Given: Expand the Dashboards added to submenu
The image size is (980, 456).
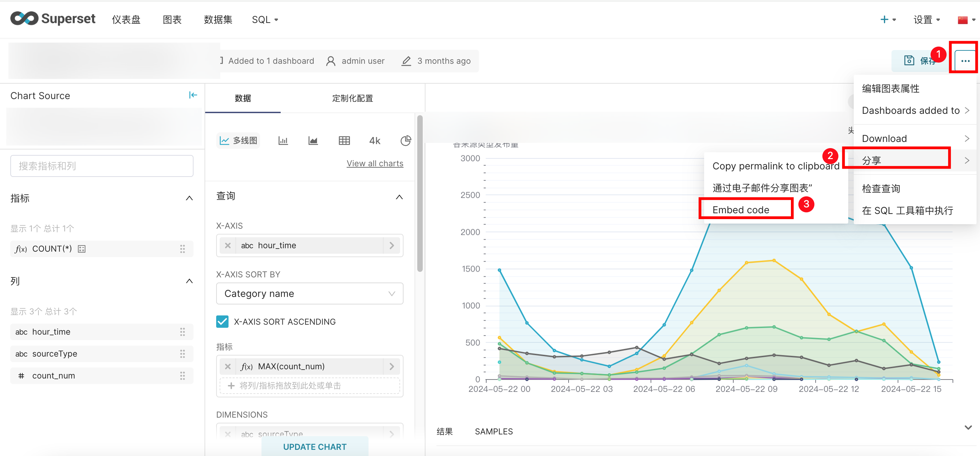Looking at the screenshot, I should click(x=915, y=110).
